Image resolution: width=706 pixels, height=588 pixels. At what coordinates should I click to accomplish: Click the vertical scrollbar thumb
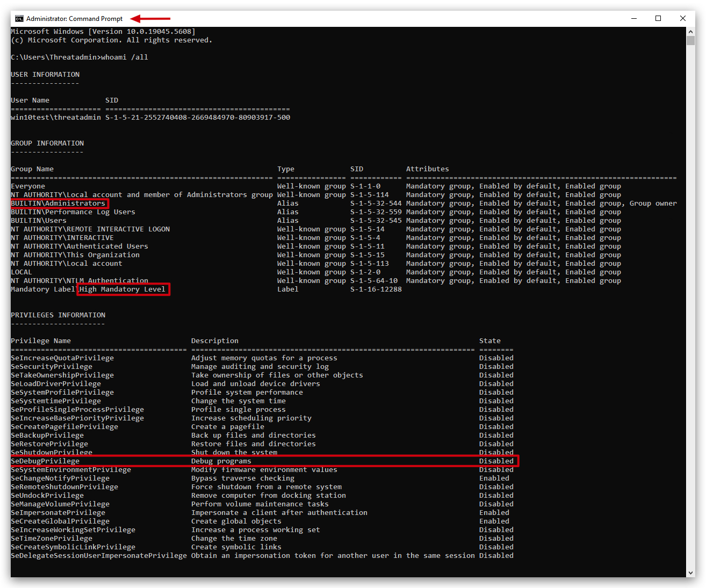691,41
